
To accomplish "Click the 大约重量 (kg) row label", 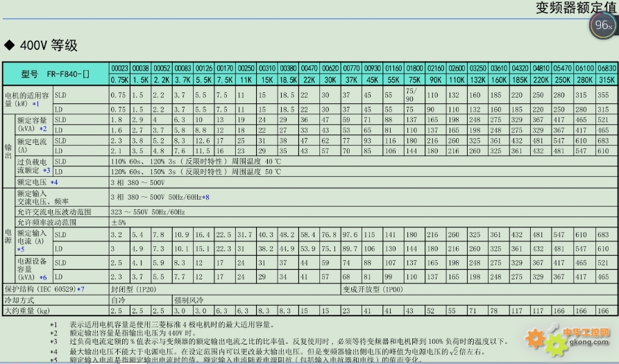I will (x=27, y=311).
